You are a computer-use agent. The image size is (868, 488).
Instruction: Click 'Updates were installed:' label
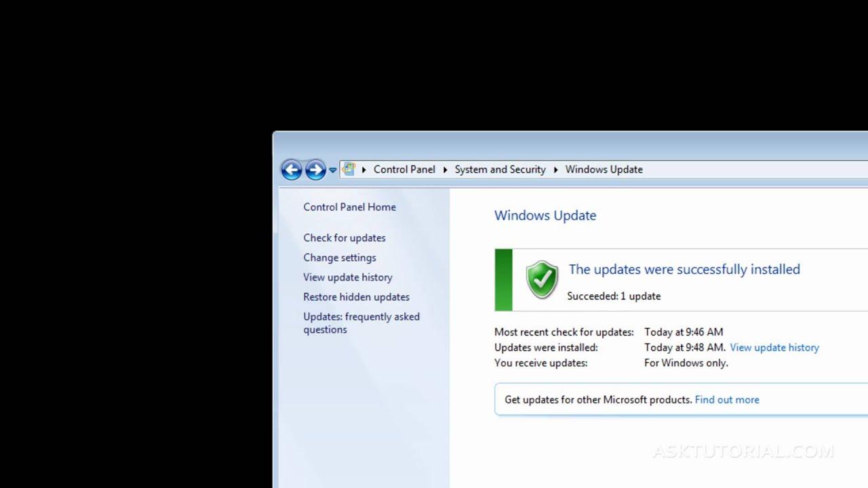point(546,347)
